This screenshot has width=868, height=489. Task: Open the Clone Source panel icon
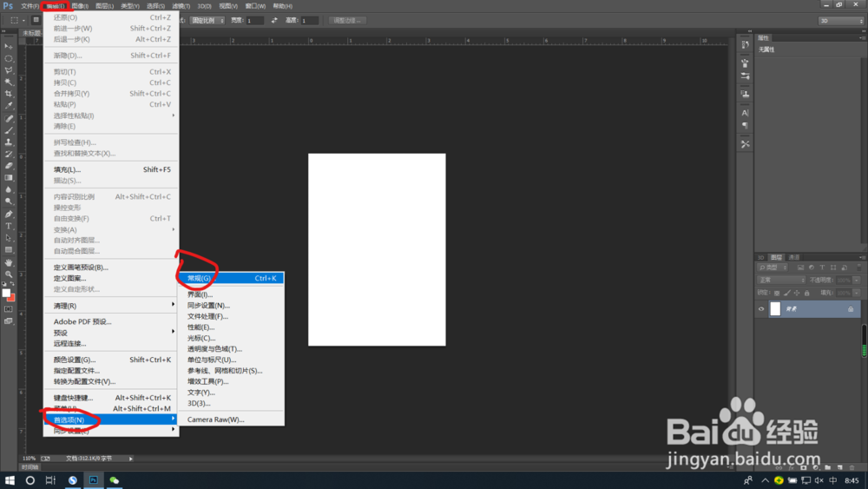click(x=745, y=94)
